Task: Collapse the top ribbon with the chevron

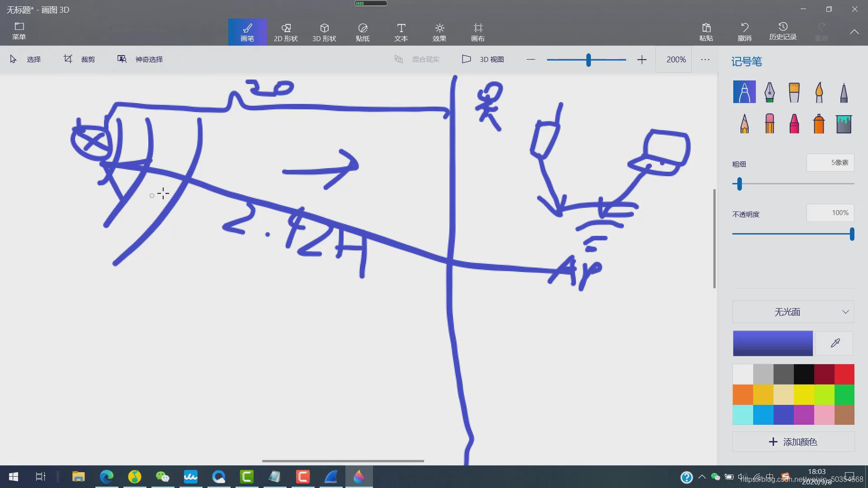Action: coord(854,32)
